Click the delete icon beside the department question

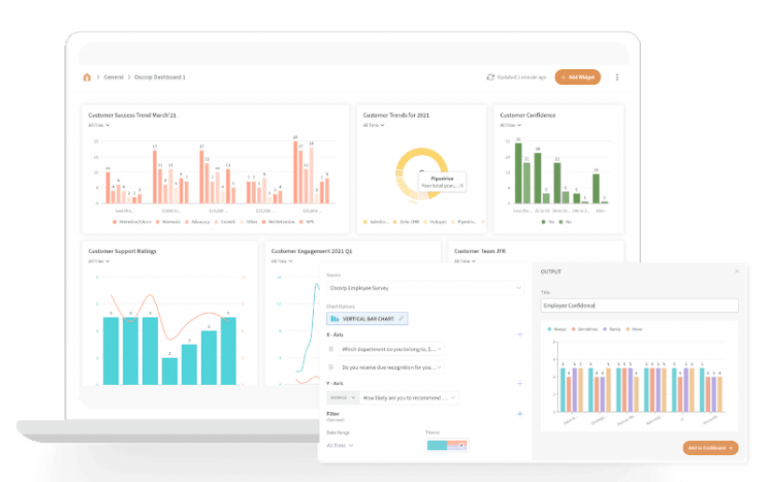click(x=332, y=349)
